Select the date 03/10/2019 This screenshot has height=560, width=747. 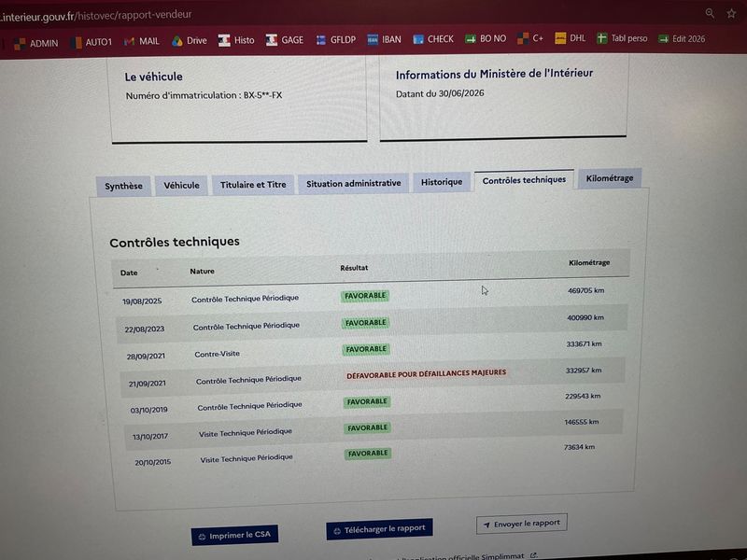(x=149, y=410)
